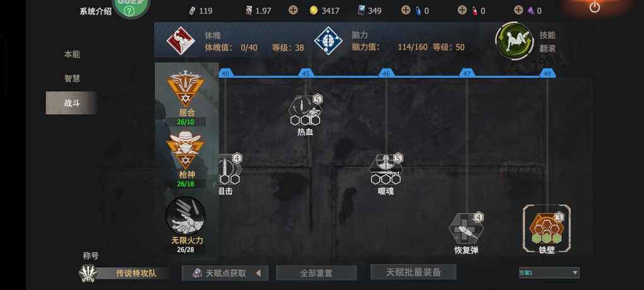This screenshot has height=290, width=644.
Task: Select the 铁壁 talent icon
Action: click(546, 228)
